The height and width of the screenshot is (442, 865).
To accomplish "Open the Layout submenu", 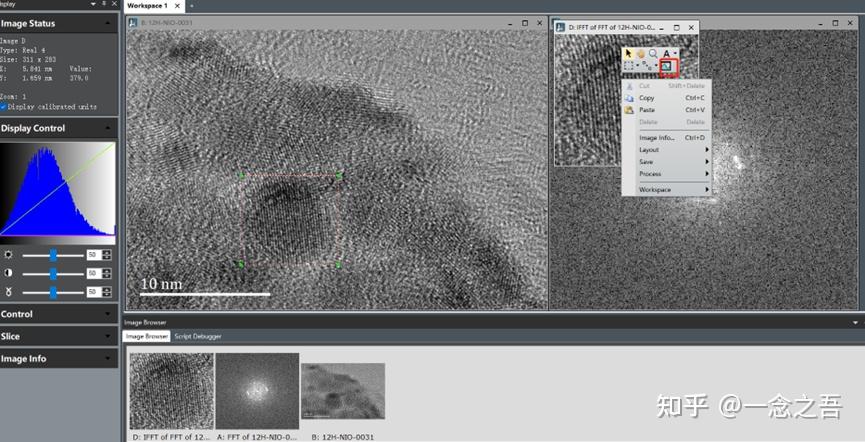I will coord(666,150).
